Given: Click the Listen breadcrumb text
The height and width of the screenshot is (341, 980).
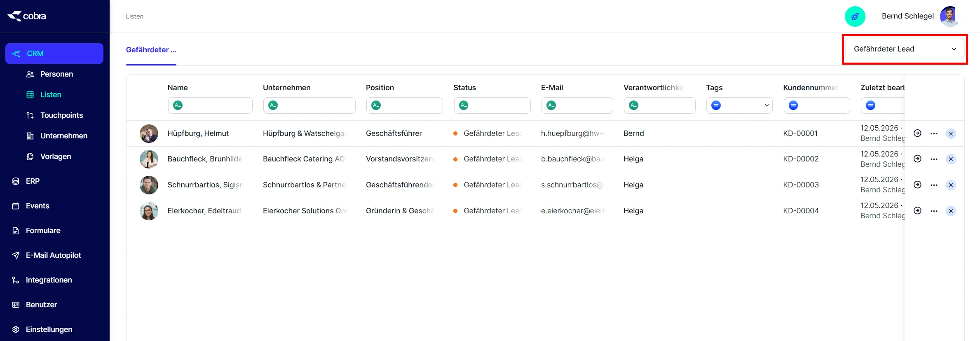Looking at the screenshot, I should (135, 16).
